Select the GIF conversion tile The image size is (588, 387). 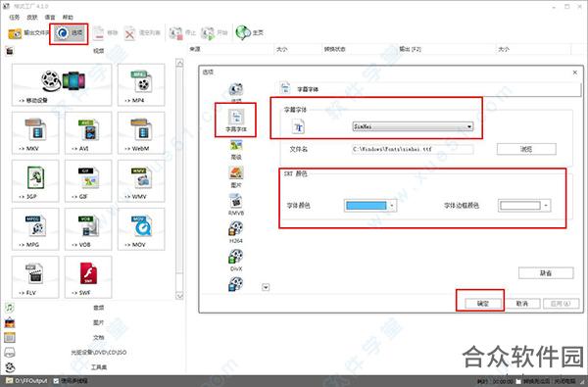(88, 180)
